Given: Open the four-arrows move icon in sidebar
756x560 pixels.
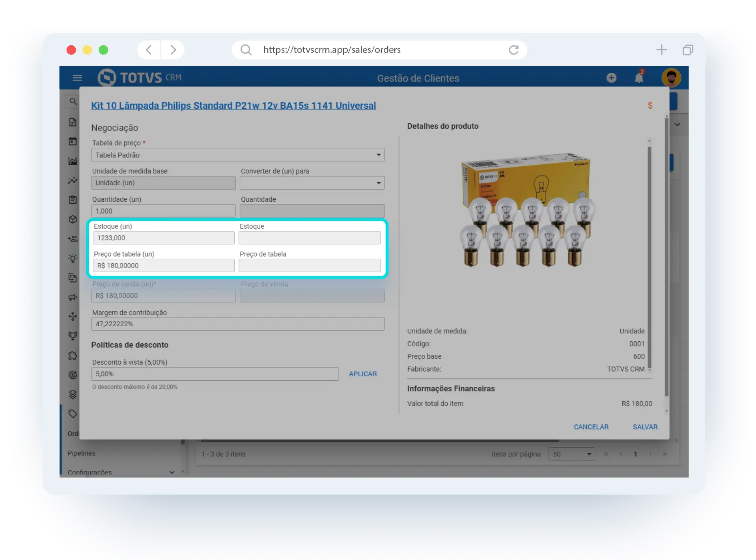Looking at the screenshot, I should pyautogui.click(x=73, y=316).
